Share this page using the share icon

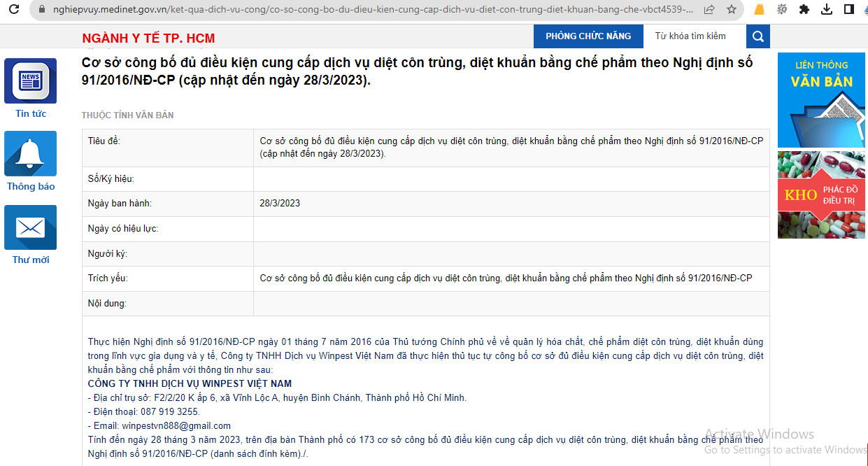click(x=709, y=10)
